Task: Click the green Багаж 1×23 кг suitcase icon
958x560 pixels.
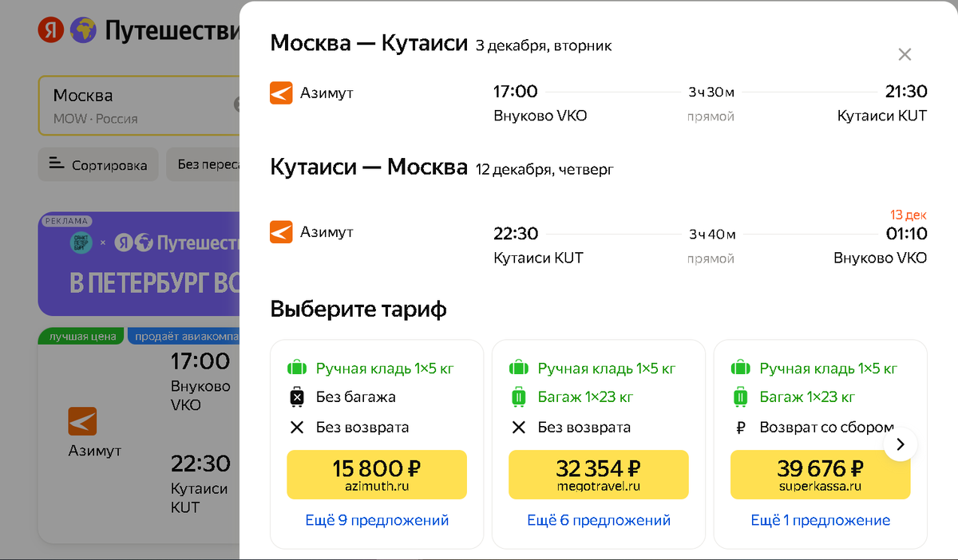Action: (520, 396)
